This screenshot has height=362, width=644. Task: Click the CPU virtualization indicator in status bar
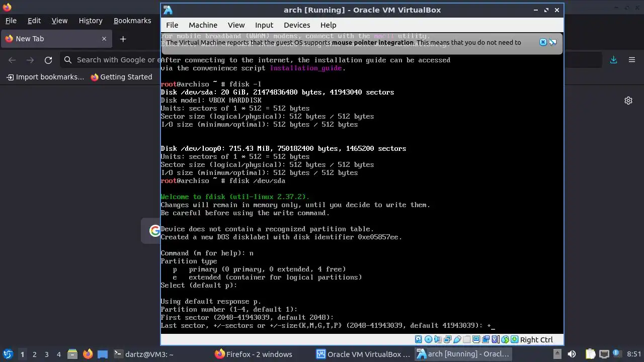(496, 339)
